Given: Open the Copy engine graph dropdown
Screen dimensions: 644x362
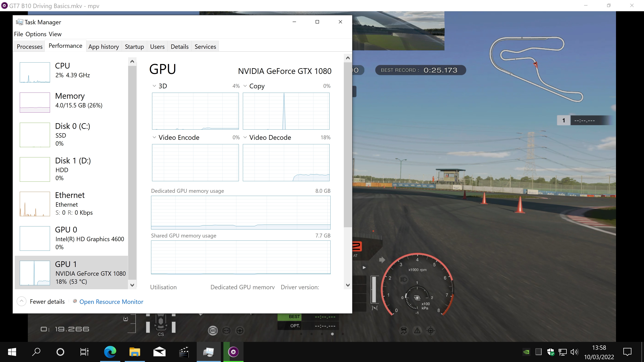Looking at the screenshot, I should 245,86.
